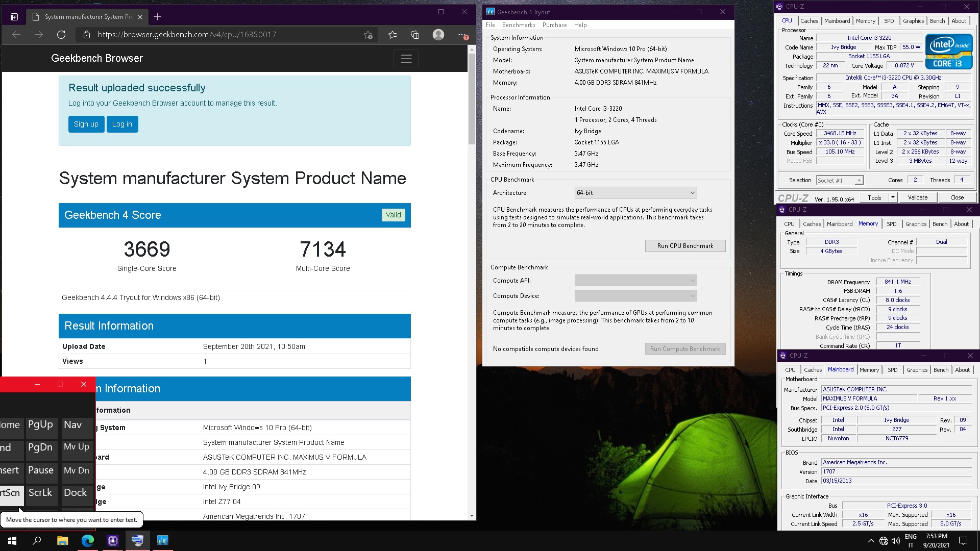Click the Sign up button

tap(86, 124)
